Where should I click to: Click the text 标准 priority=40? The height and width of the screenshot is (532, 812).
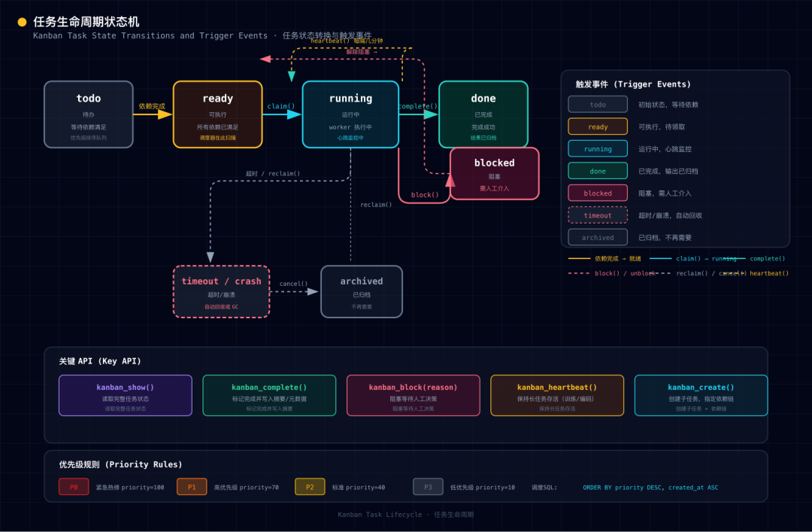[x=359, y=488]
